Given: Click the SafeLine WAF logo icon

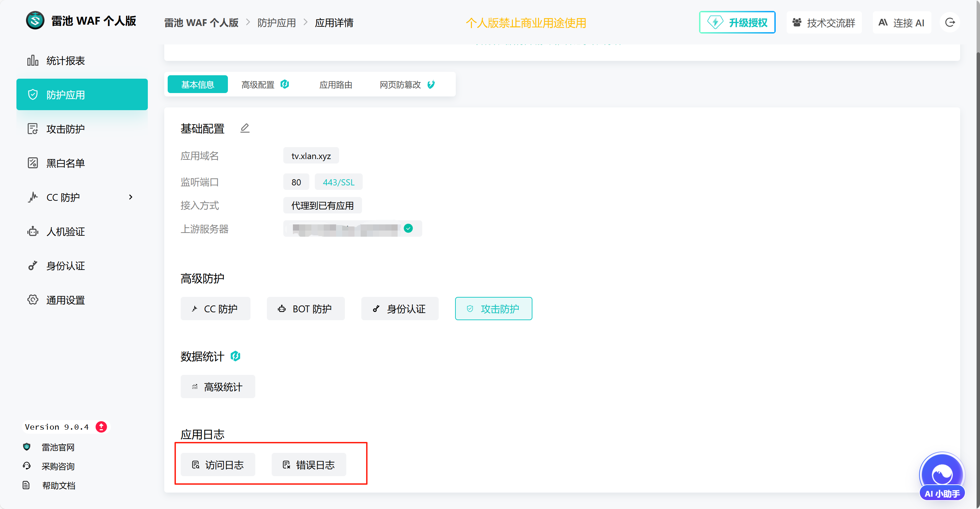Looking at the screenshot, I should (35, 21).
